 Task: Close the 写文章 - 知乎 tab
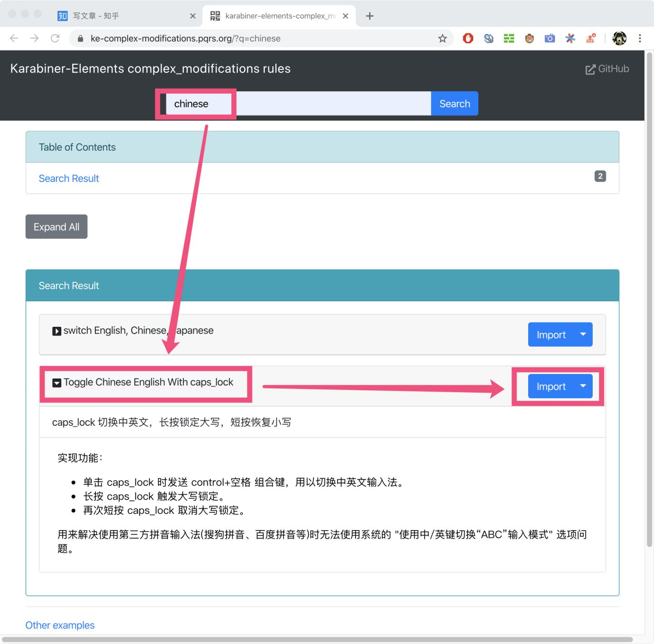[x=193, y=16]
